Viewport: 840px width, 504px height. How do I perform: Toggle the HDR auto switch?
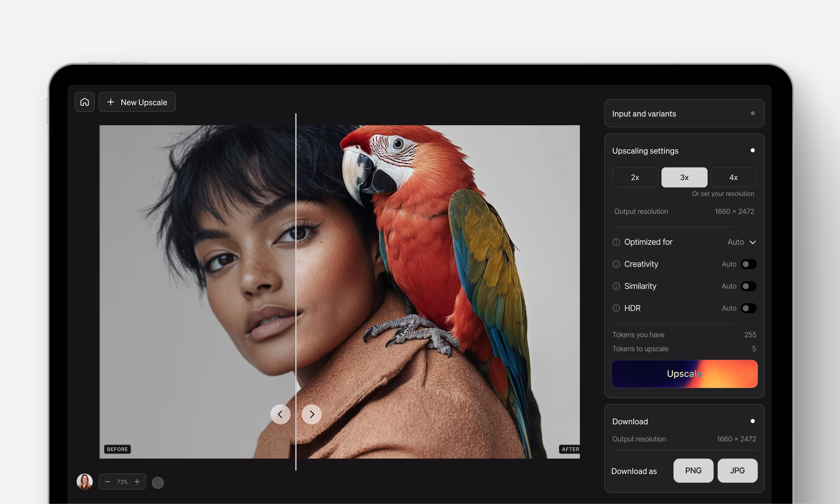pos(749,308)
